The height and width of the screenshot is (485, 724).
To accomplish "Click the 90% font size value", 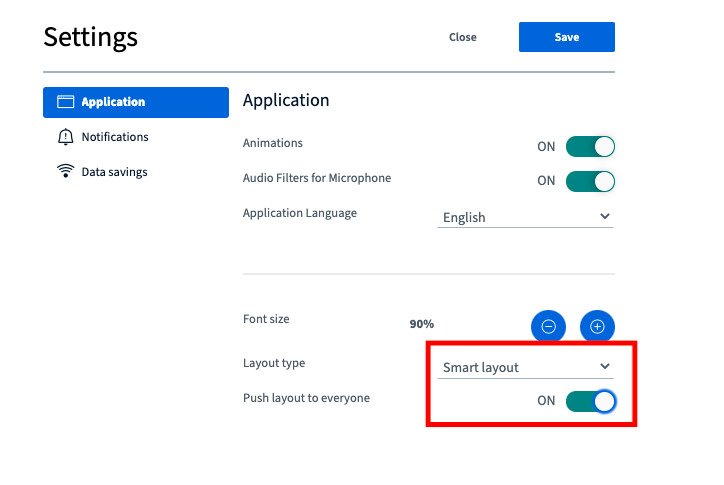I will pyautogui.click(x=422, y=324).
